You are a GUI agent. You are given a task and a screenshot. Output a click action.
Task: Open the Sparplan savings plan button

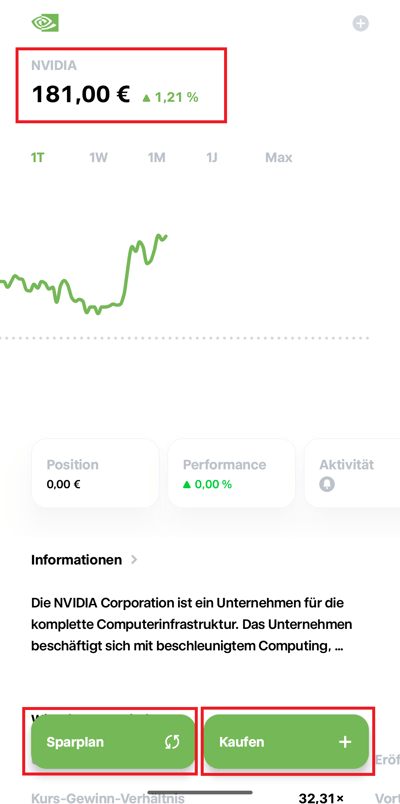pos(113,741)
